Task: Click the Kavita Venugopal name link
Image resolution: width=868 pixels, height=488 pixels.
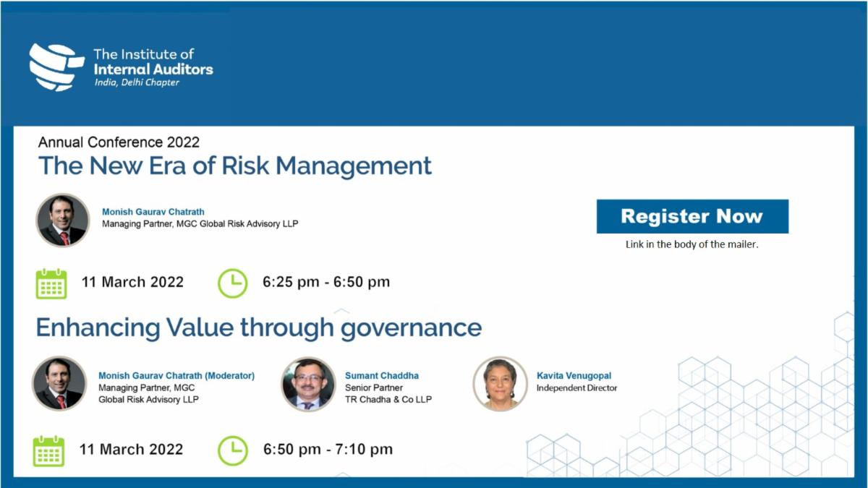Action: pyautogui.click(x=574, y=376)
